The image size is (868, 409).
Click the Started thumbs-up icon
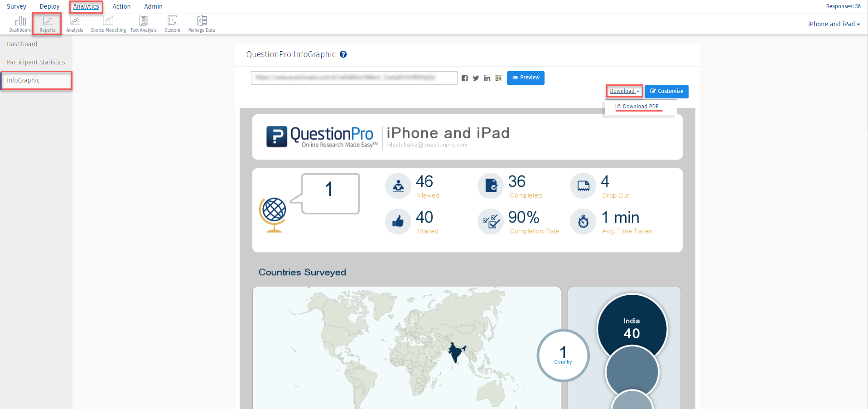click(398, 222)
